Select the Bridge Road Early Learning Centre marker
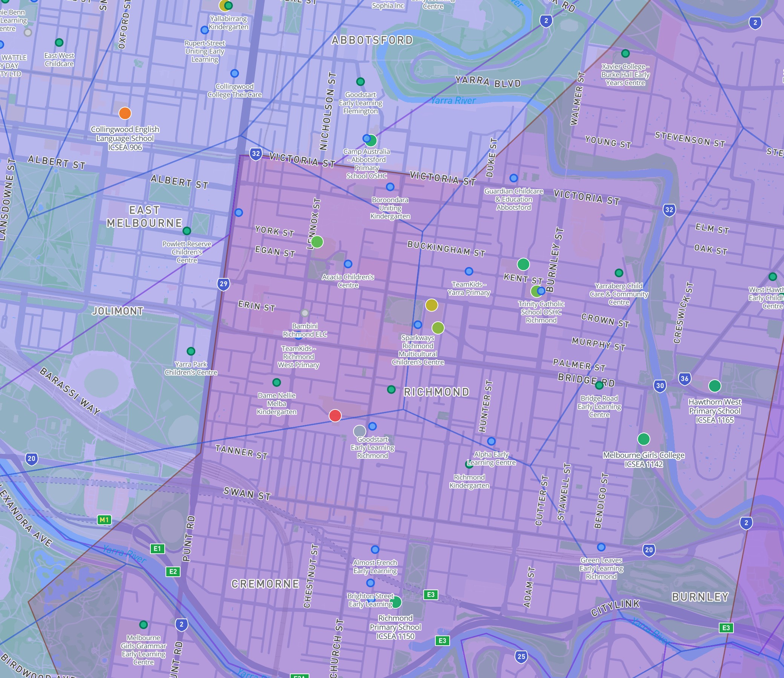 599,385
